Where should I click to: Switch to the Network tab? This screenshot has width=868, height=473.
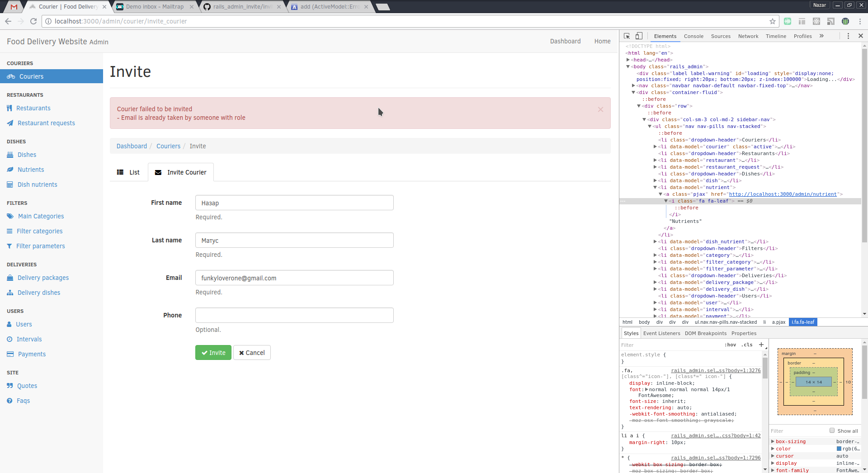coord(748,36)
